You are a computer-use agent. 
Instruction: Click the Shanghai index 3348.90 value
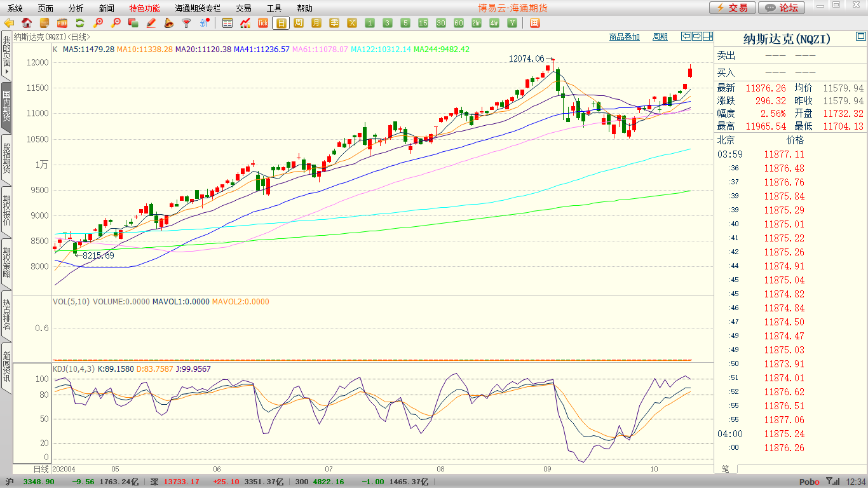point(39,482)
